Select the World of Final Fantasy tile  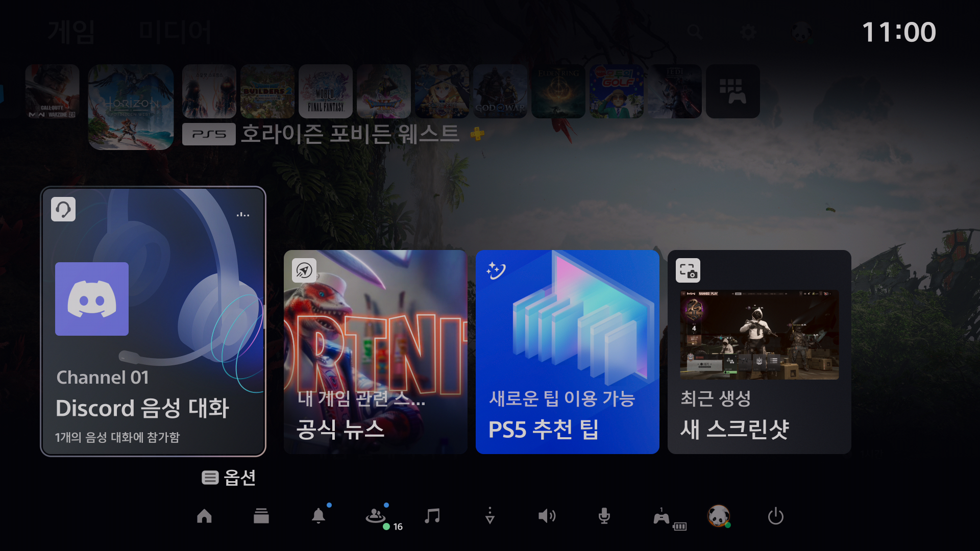(x=326, y=91)
